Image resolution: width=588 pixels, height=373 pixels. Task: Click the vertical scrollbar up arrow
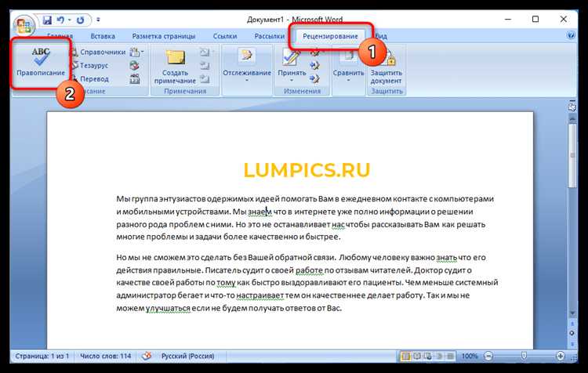(x=572, y=118)
